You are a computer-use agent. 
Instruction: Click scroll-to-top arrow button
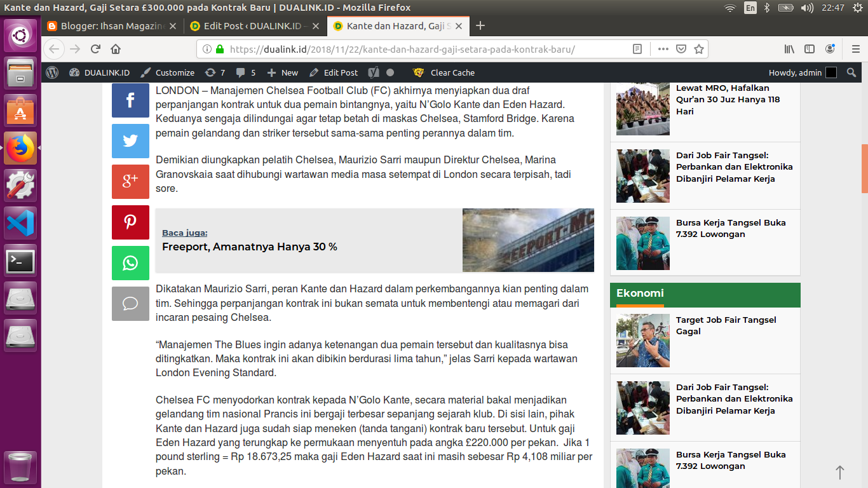tap(840, 472)
